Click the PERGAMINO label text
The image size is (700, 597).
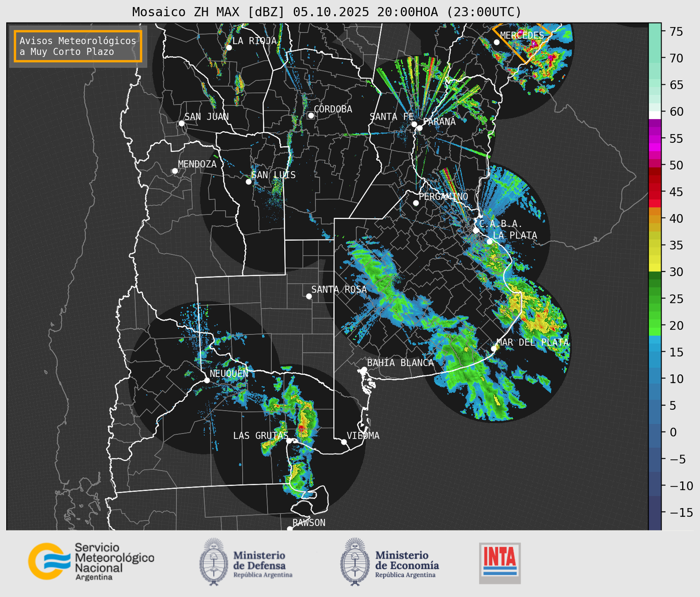[444, 196]
